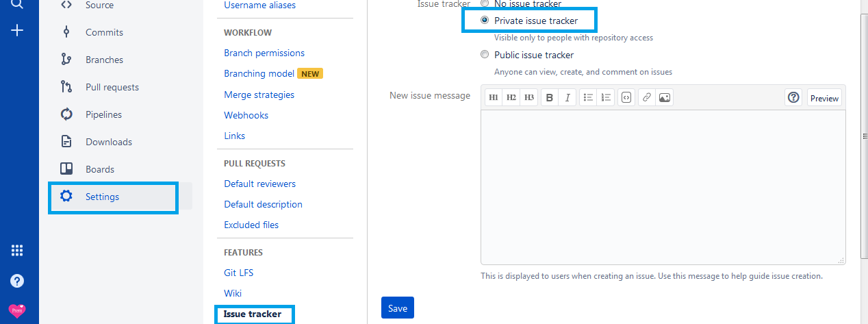The height and width of the screenshot is (324, 868).
Task: Click inside the new issue message textbox
Action: (663, 187)
